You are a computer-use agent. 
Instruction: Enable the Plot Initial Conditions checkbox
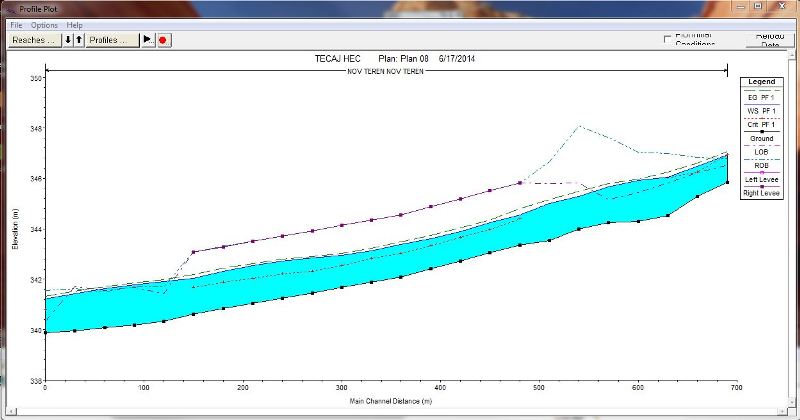668,39
